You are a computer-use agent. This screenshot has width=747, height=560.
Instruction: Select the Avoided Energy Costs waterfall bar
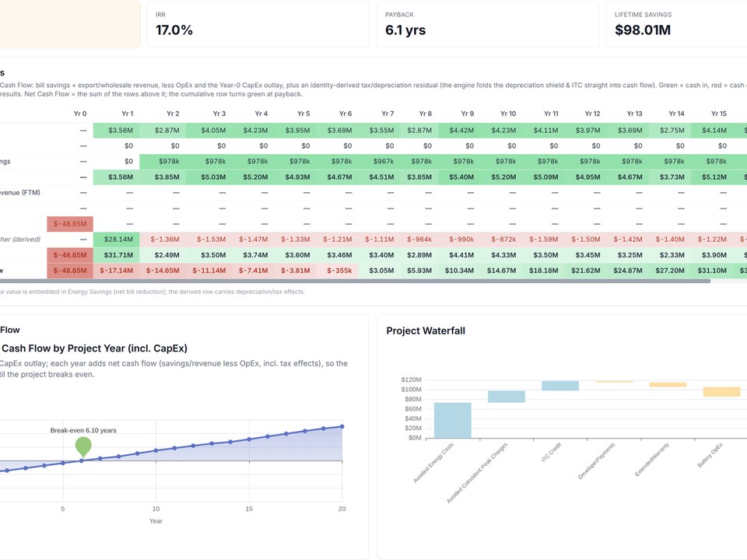pos(453,421)
